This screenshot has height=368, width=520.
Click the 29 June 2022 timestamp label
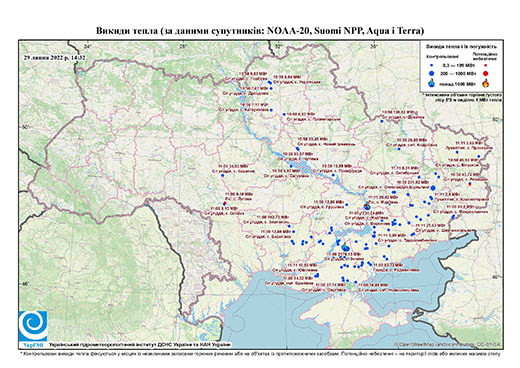tap(54, 58)
